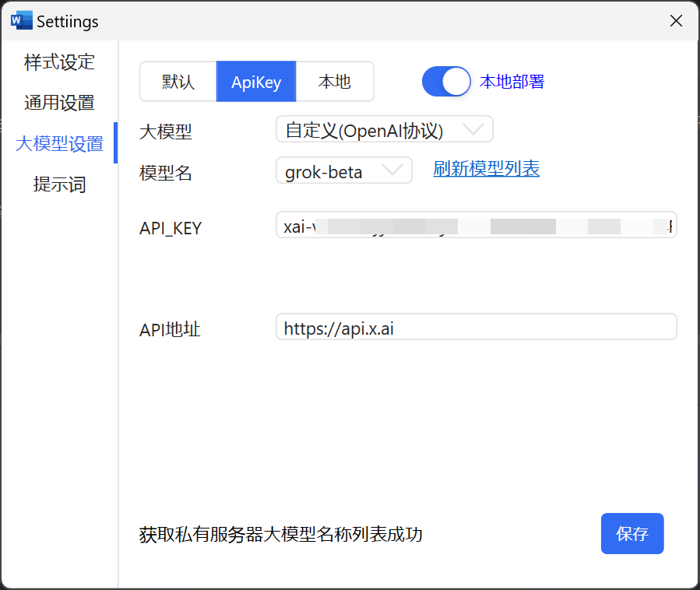Disable local deployment using the blue switch
700x590 pixels.
[446, 81]
